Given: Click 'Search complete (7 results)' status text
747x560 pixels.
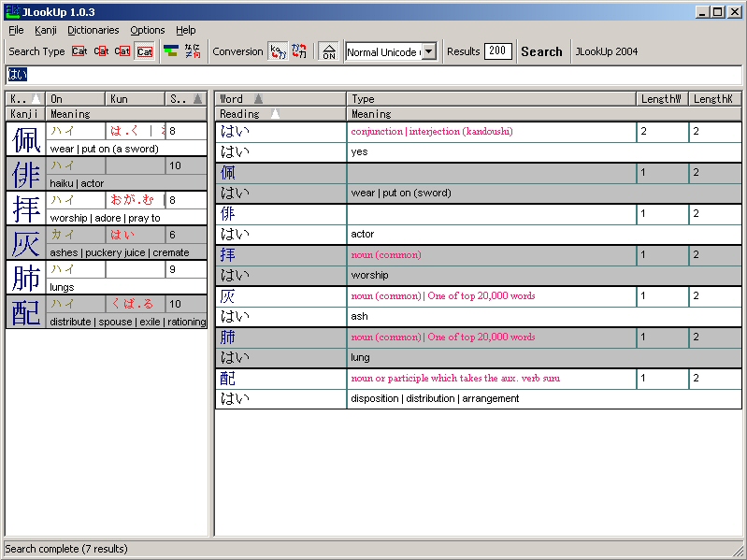Looking at the screenshot, I should (x=66, y=549).
